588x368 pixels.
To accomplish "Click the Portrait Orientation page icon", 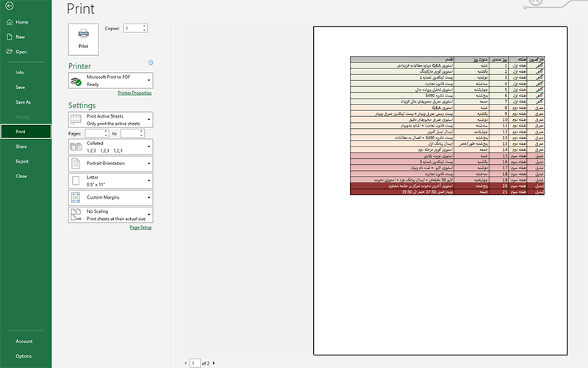I will pyautogui.click(x=76, y=163).
